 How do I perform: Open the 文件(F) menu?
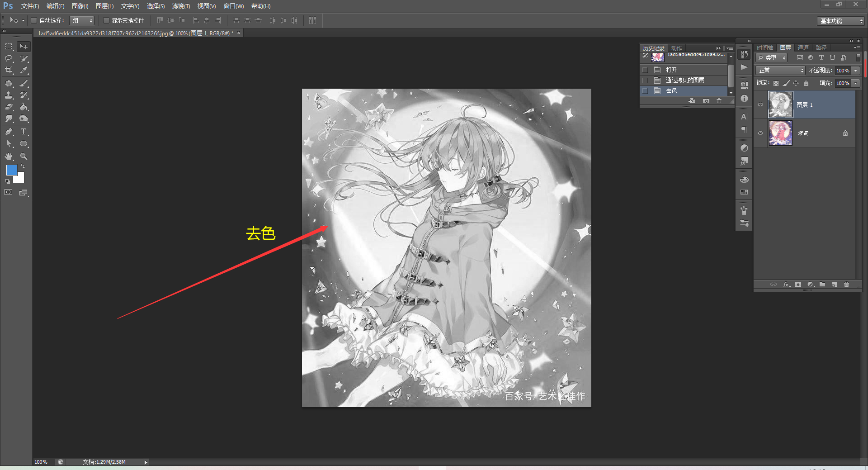click(30, 6)
